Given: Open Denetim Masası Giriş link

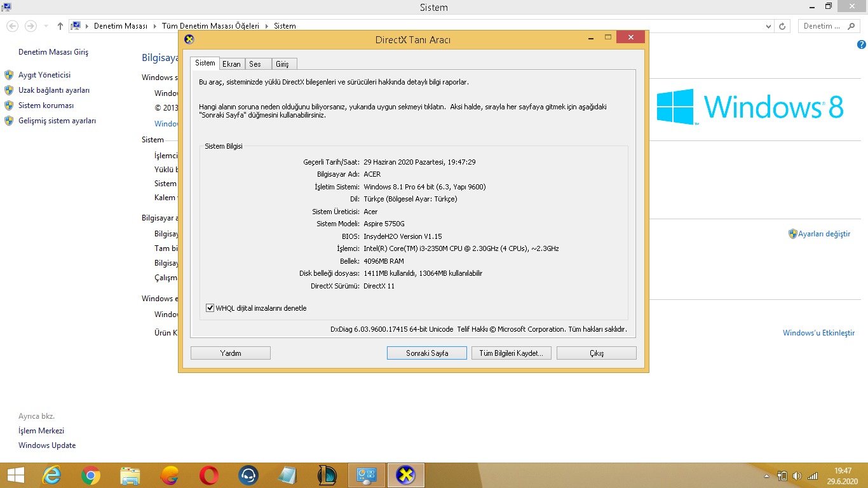Looking at the screenshot, I should [53, 52].
